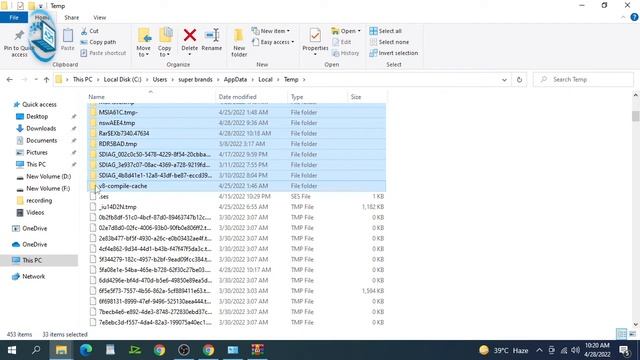Open the New item dropdown

pyautogui.click(x=271, y=31)
